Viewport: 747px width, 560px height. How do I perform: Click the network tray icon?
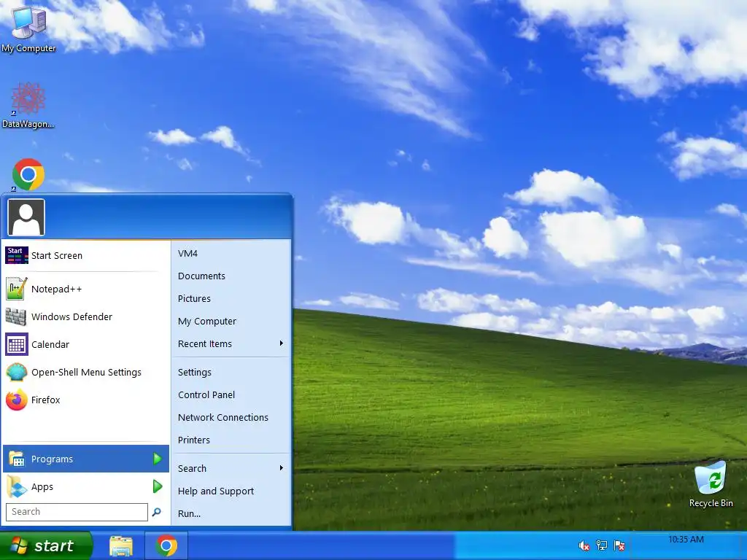(x=602, y=545)
